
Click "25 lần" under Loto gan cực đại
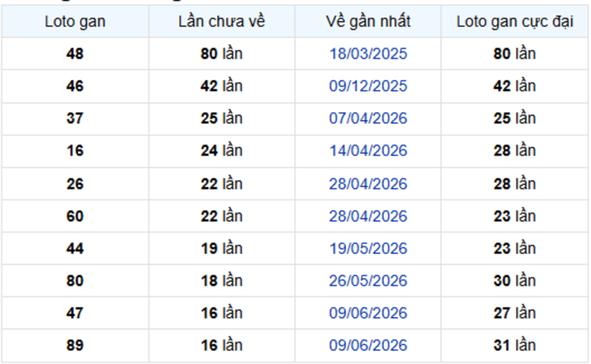click(515, 118)
